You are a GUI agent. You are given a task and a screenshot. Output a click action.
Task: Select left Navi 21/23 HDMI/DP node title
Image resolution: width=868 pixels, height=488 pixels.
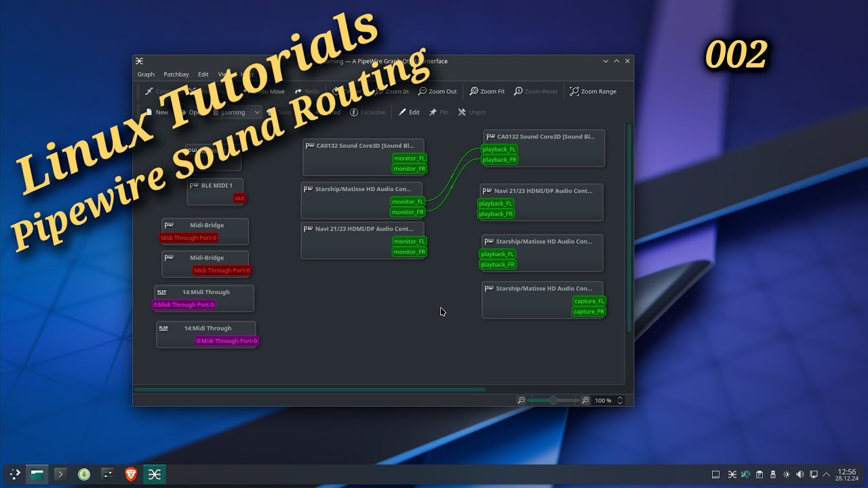click(364, 229)
